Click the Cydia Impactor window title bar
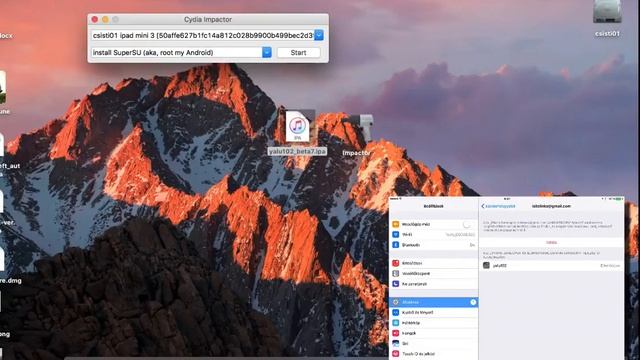 tap(208, 19)
